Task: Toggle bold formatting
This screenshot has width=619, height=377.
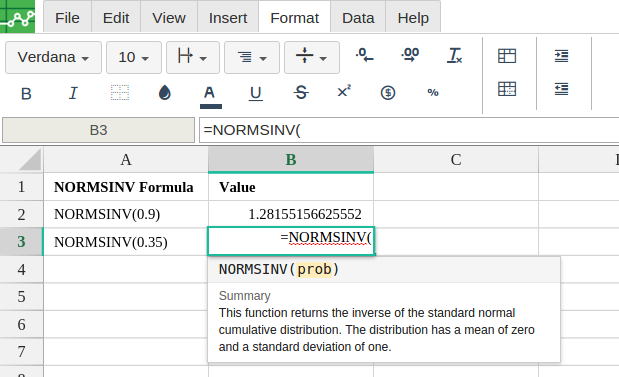Action: 26,94
